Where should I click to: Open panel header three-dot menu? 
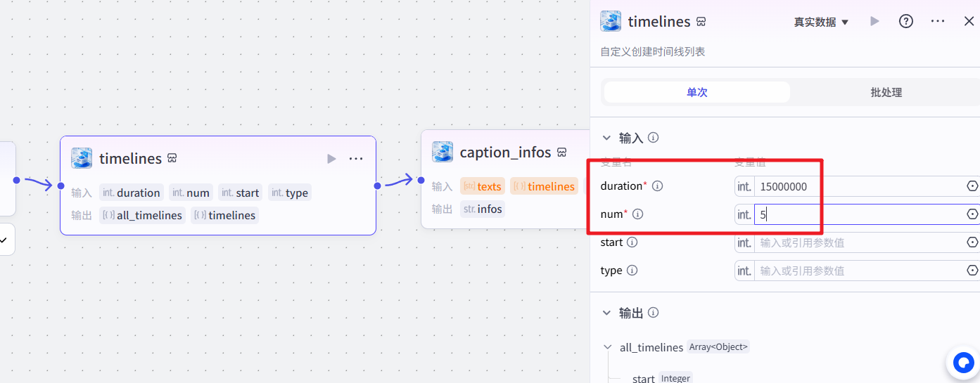pos(937,21)
